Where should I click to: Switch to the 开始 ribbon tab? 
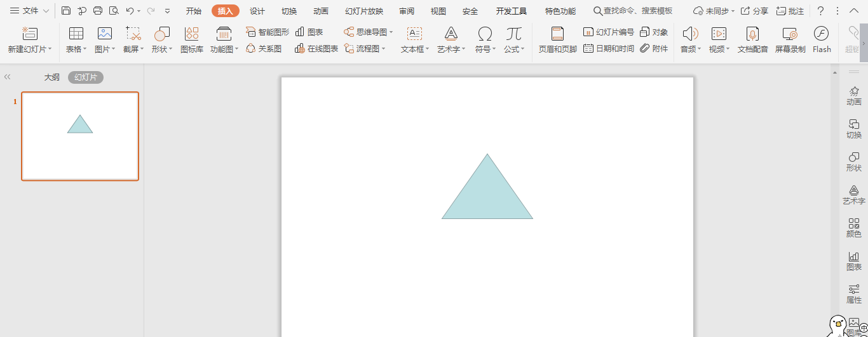(x=194, y=11)
